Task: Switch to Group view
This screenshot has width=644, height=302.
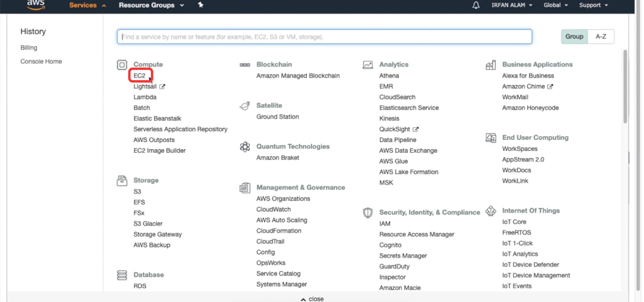Action: 574,37
